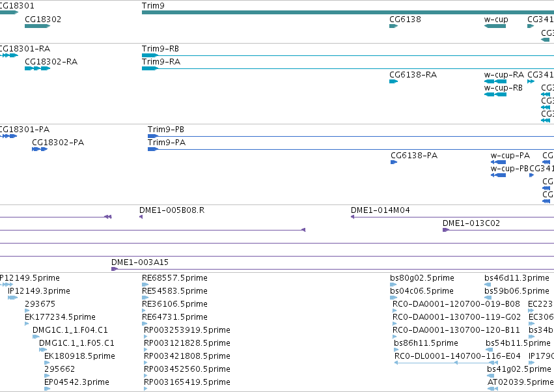
Task: Click the w-cup-RA exon glyph
Action: coord(495,81)
